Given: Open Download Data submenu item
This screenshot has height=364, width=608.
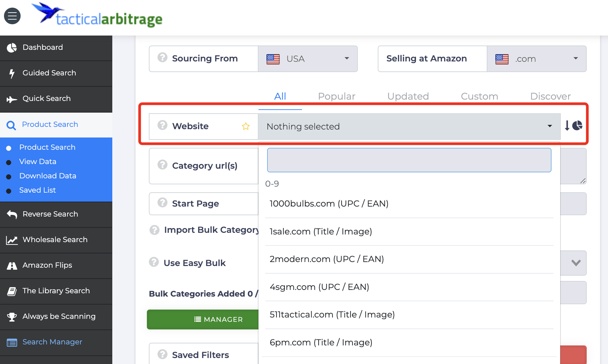Looking at the screenshot, I should click(x=48, y=176).
